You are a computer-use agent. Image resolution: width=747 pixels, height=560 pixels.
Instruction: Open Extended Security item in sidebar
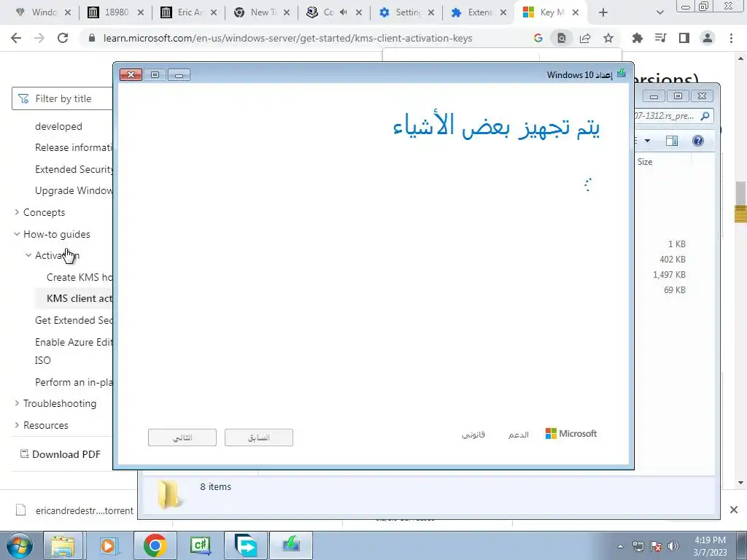[74, 169]
